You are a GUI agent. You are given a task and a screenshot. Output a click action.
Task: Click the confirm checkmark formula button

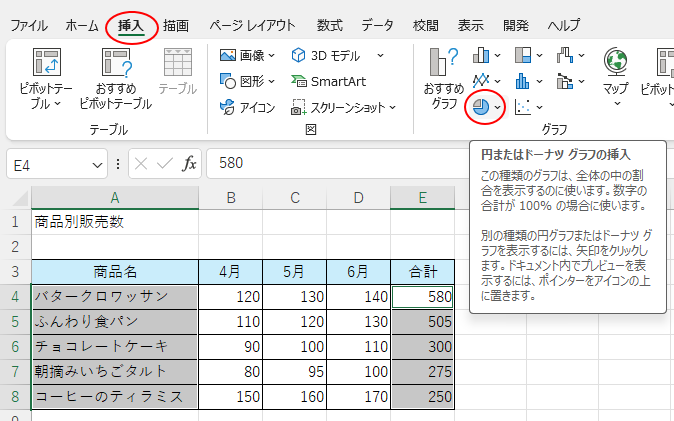[165, 163]
